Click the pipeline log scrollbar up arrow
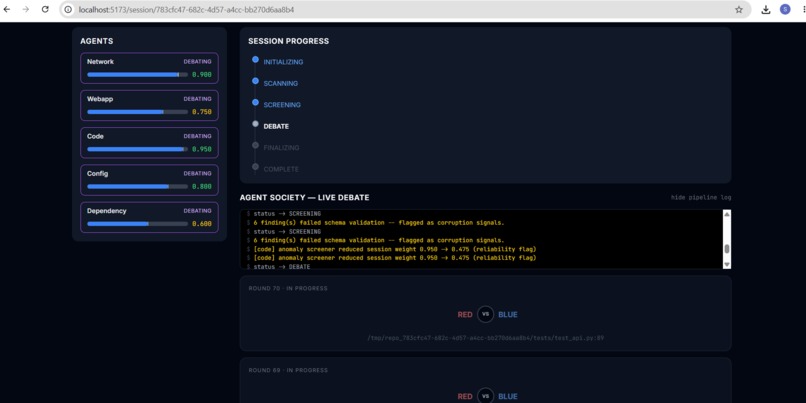806x403 pixels. click(x=727, y=214)
